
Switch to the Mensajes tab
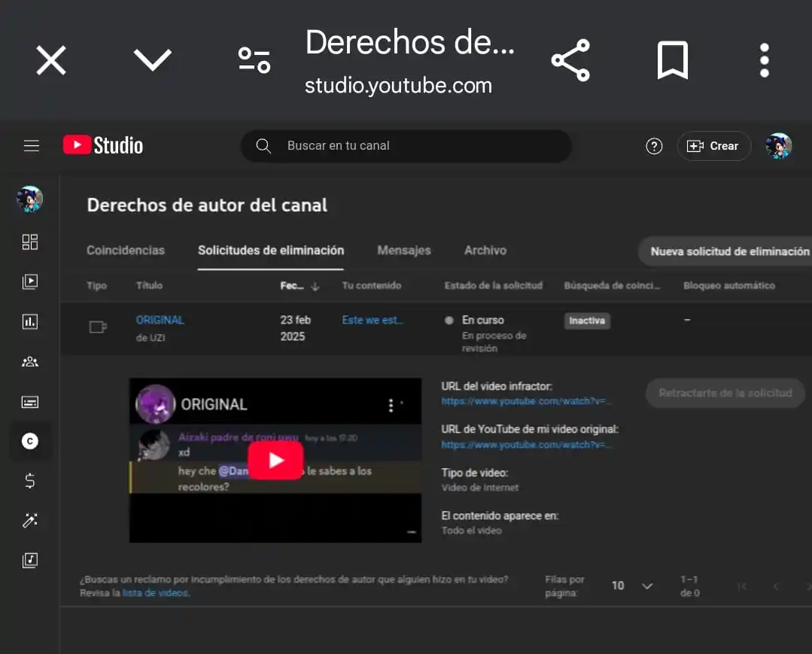tap(404, 251)
